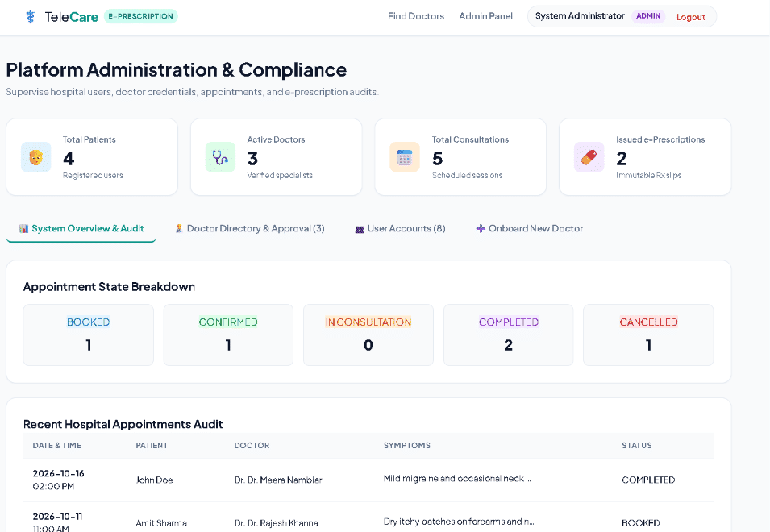Select the CONFIRMED status card

[x=228, y=335]
